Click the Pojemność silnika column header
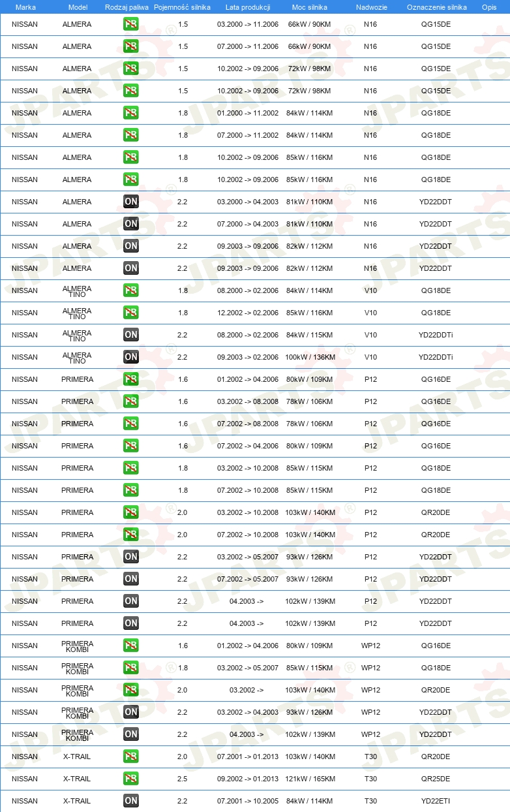510x812 pixels. [x=182, y=7]
